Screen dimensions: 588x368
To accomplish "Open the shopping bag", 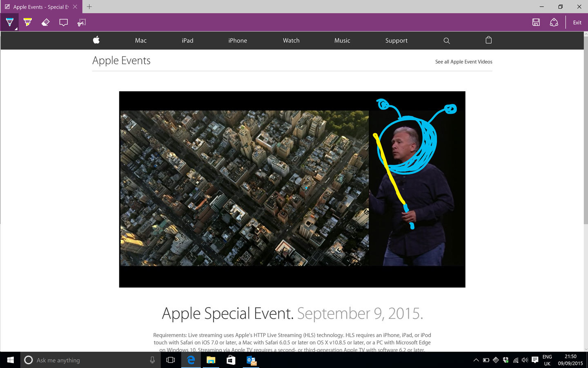I will [x=488, y=40].
